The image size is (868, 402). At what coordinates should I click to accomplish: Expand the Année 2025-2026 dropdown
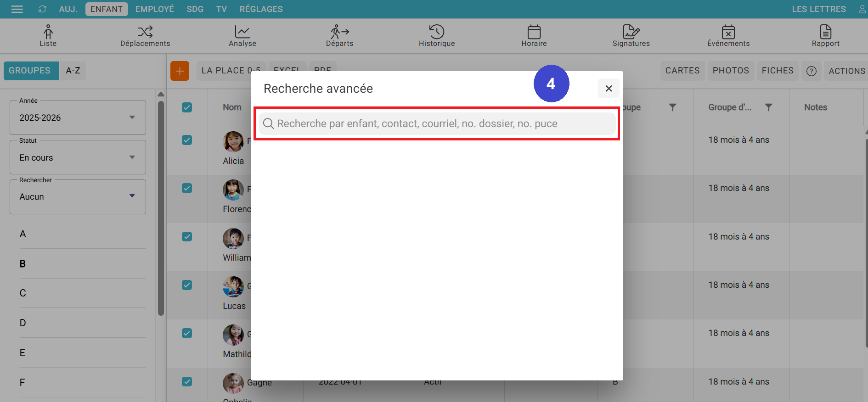coord(78,118)
